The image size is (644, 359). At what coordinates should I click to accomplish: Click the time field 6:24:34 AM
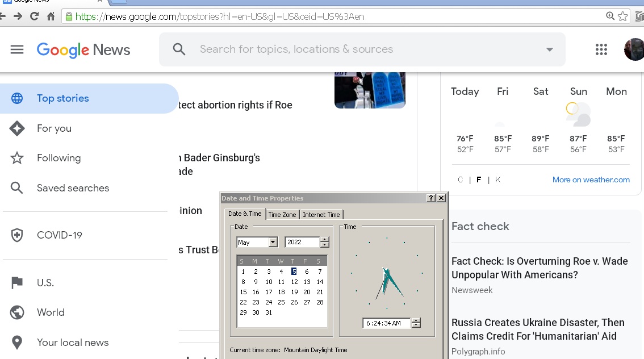click(387, 323)
